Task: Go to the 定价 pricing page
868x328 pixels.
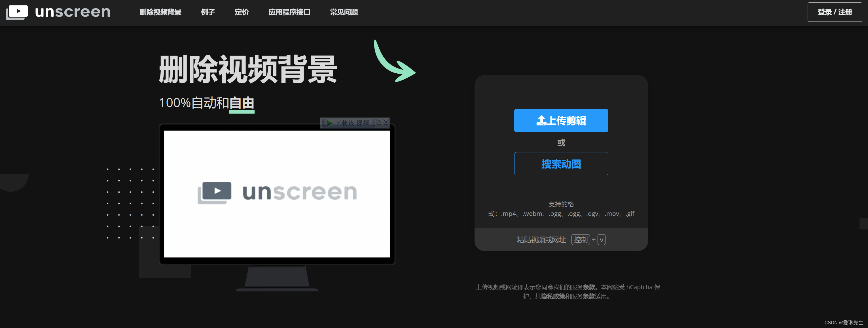Action: (x=242, y=12)
